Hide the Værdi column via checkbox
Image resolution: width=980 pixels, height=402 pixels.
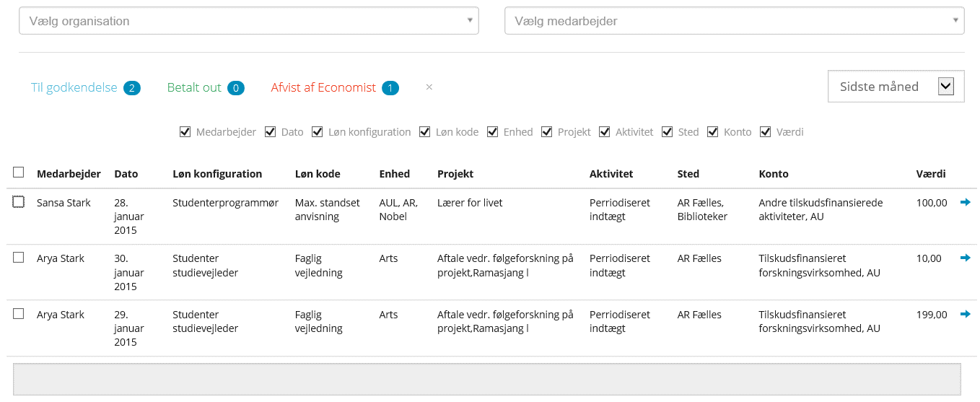(766, 132)
